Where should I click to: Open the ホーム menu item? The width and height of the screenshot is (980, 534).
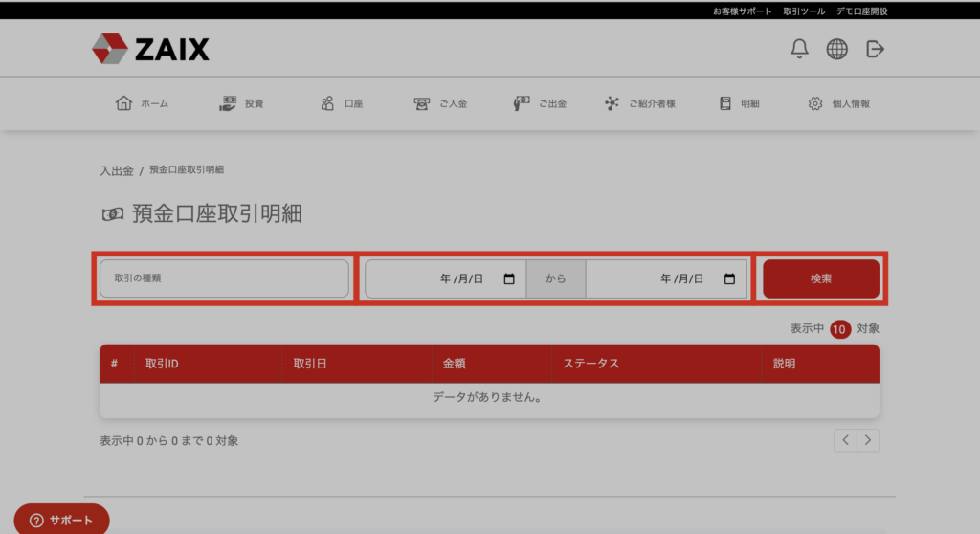(142, 103)
